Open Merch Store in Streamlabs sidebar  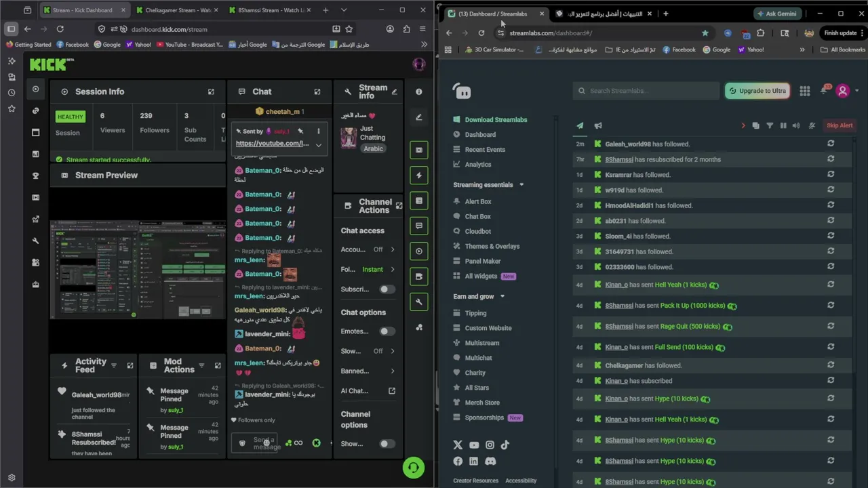pyautogui.click(x=482, y=403)
